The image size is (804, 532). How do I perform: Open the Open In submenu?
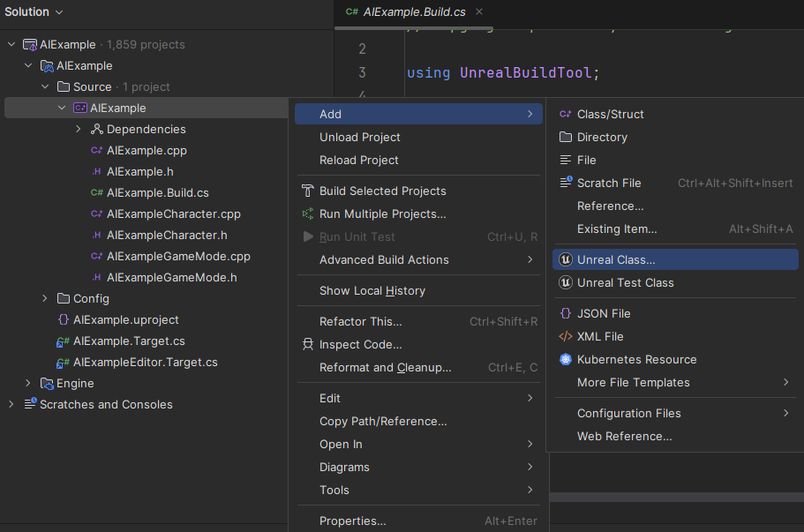click(x=418, y=445)
